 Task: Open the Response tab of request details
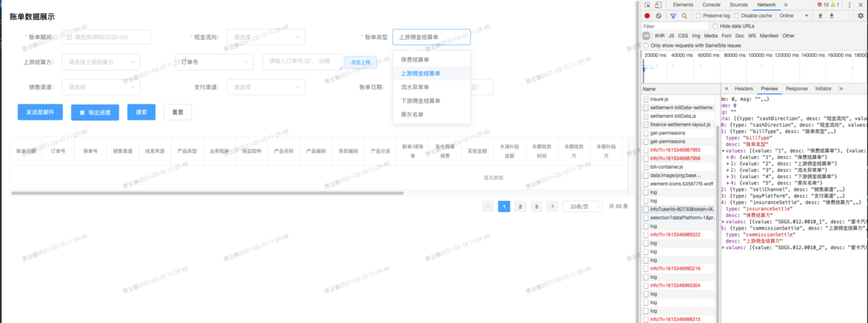797,89
